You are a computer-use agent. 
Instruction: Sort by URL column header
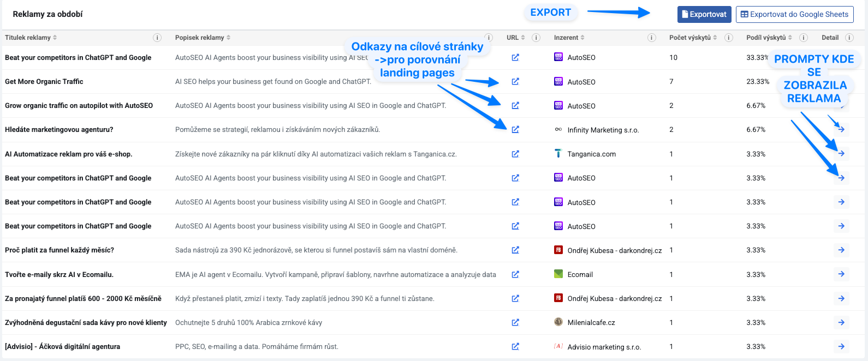[515, 38]
